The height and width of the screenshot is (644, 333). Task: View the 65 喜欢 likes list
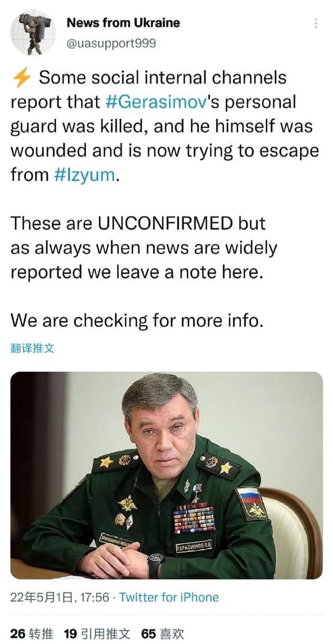point(162,633)
